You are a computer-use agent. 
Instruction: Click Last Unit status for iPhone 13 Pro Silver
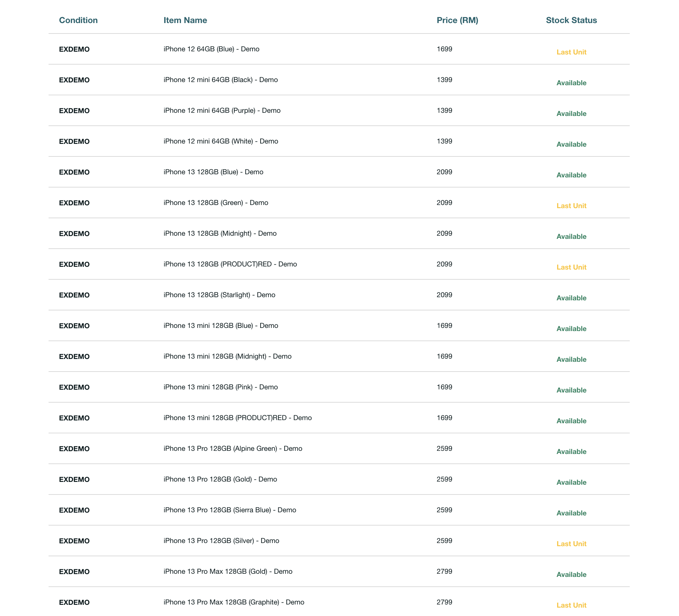tap(571, 544)
